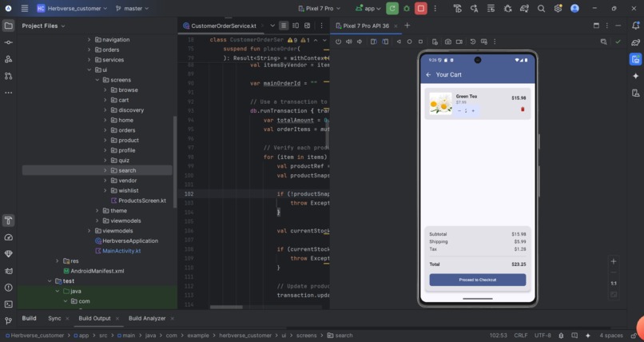
Task: Toggle the Build tool window icon
Action: pos(8,221)
